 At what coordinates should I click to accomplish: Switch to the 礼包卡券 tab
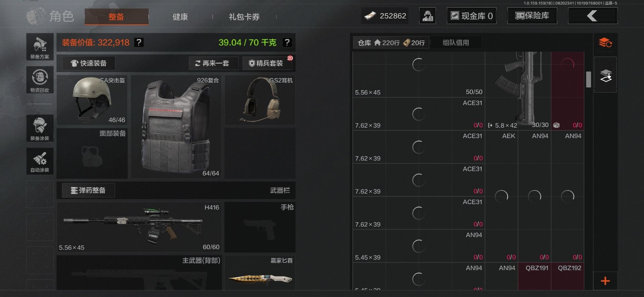(x=244, y=17)
